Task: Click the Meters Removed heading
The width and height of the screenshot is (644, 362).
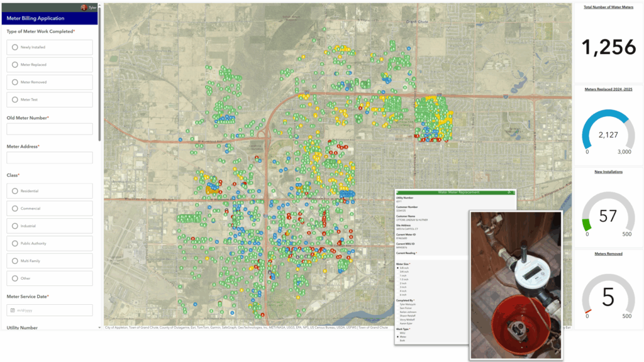Action: coord(608,254)
